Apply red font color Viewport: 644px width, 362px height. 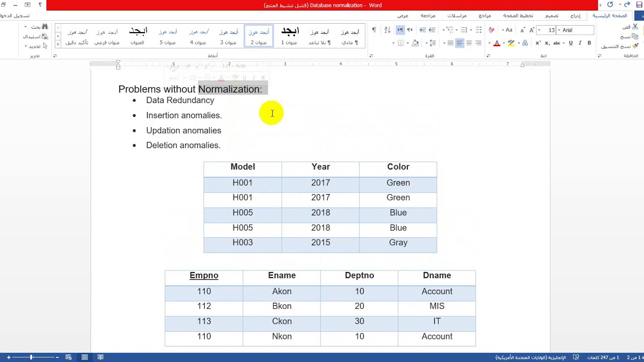pyautogui.click(x=497, y=43)
